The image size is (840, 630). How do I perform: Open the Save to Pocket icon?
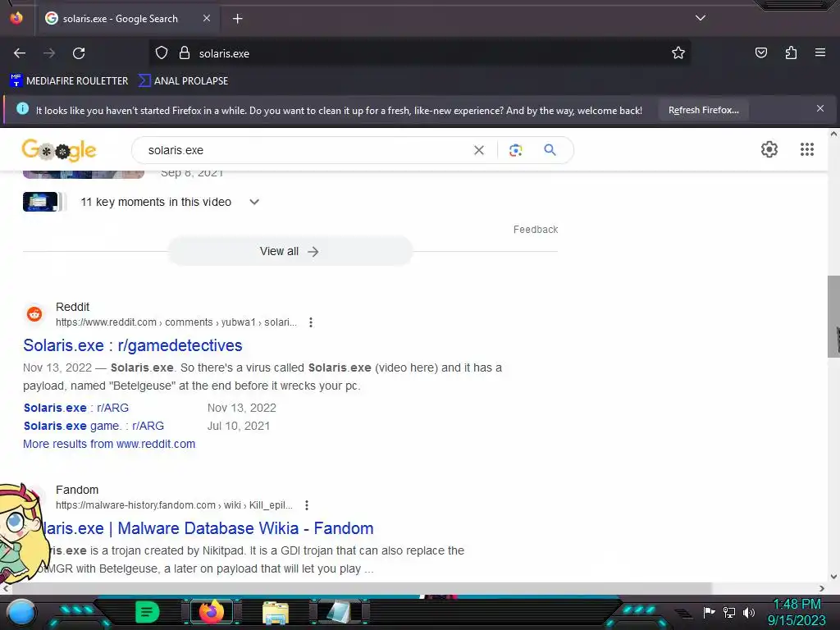(x=760, y=52)
